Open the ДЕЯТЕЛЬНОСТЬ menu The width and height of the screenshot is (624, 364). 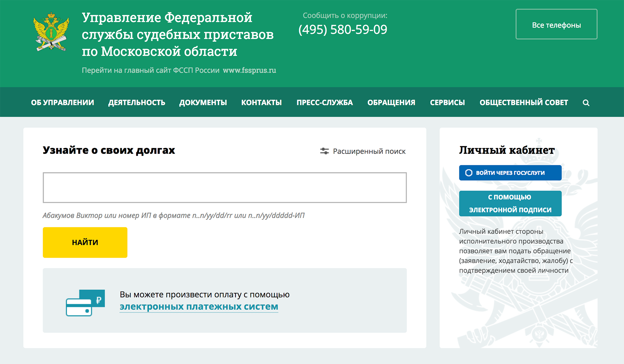click(x=137, y=103)
